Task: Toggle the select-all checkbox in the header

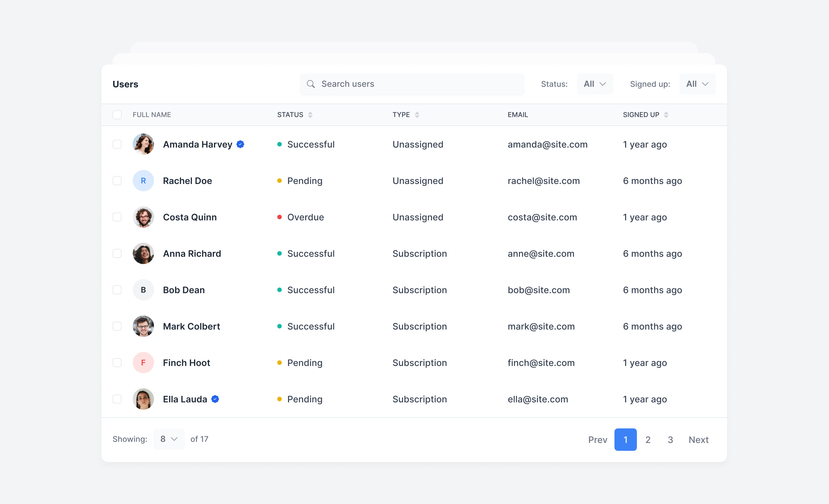Action: click(x=117, y=115)
